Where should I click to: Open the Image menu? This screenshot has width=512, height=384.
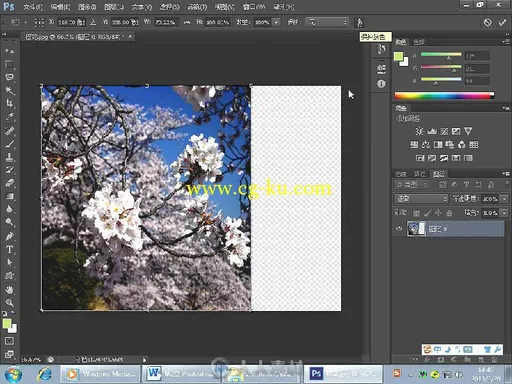(87, 7)
